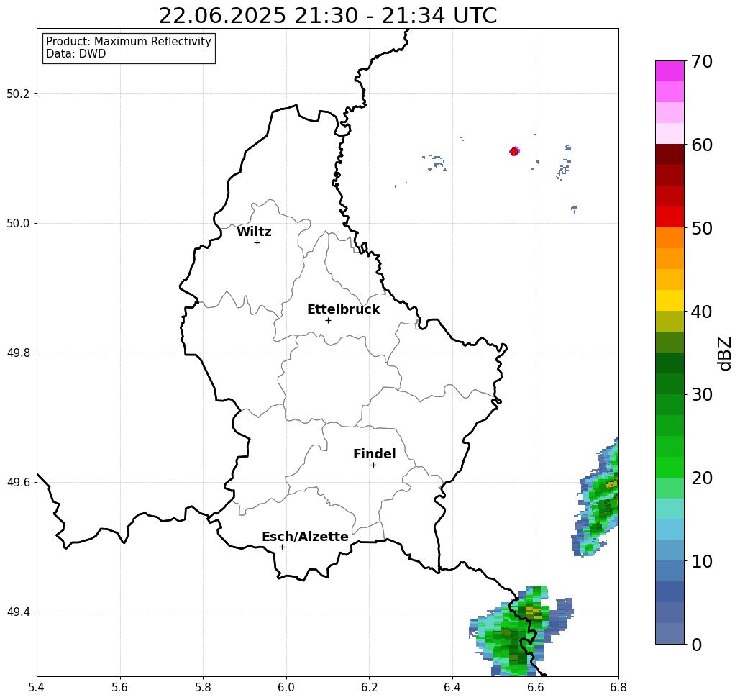This screenshot has height=700, width=740.
Task: Click the title date 22.06.2025 21:30 - 21:34 UTC
Action: pos(327,16)
